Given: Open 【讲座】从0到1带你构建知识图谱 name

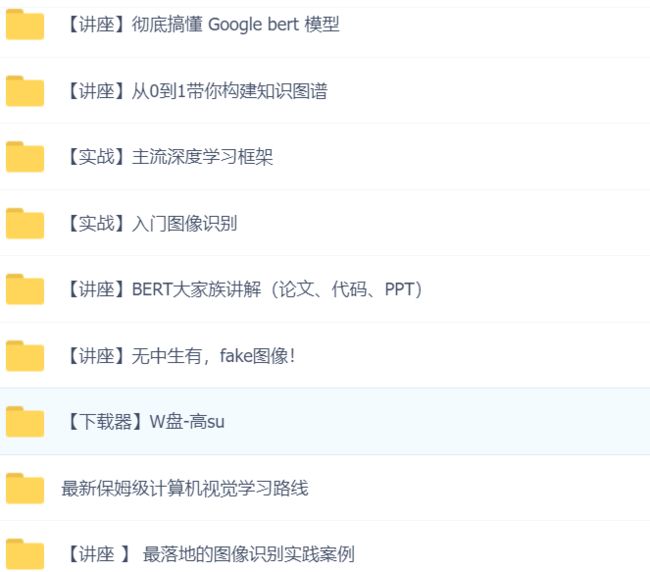Looking at the screenshot, I should 195,91.
